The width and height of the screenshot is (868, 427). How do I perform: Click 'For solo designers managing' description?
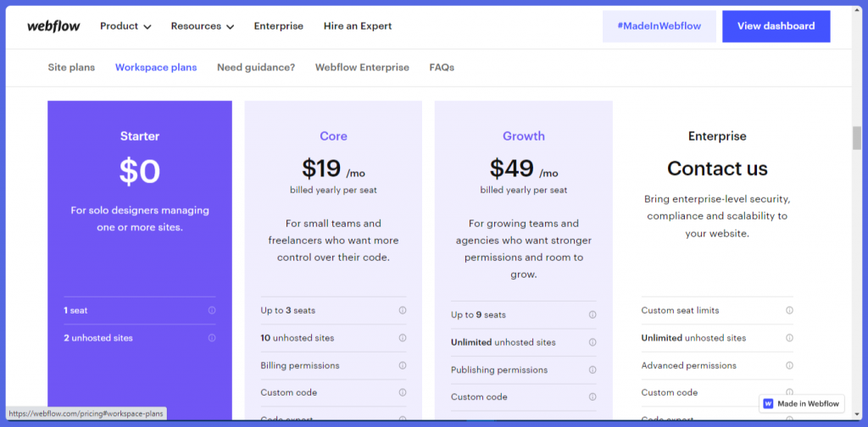click(140, 219)
